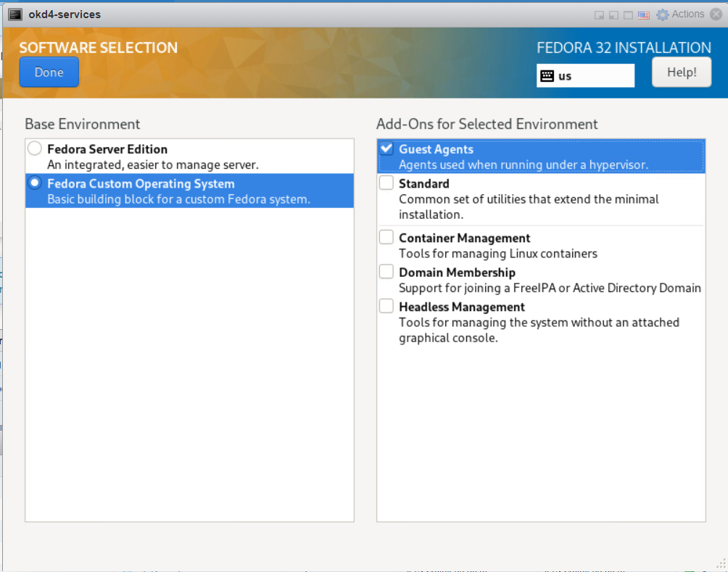Select Fedora Custom Operating System radio button
728x572 pixels.
[x=34, y=183]
